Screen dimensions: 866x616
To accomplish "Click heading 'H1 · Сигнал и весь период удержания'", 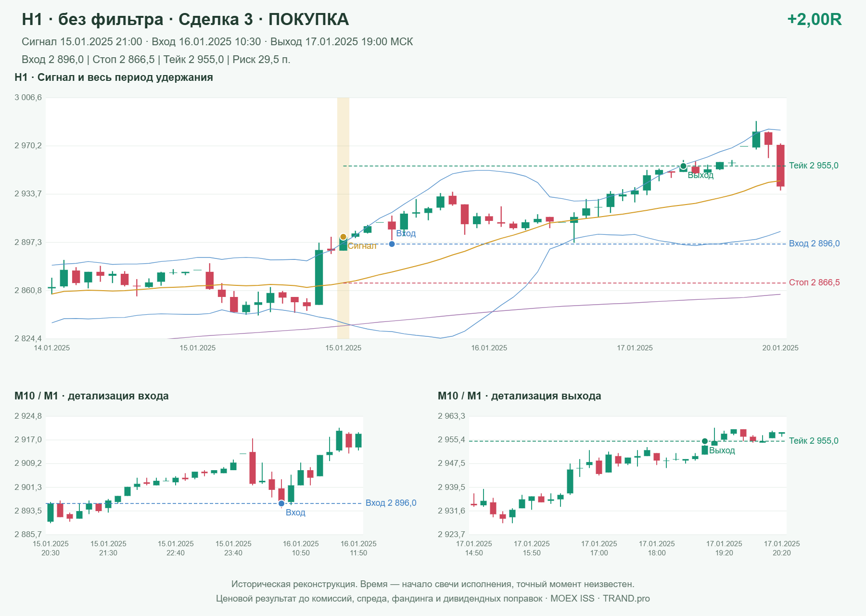I will click(114, 77).
